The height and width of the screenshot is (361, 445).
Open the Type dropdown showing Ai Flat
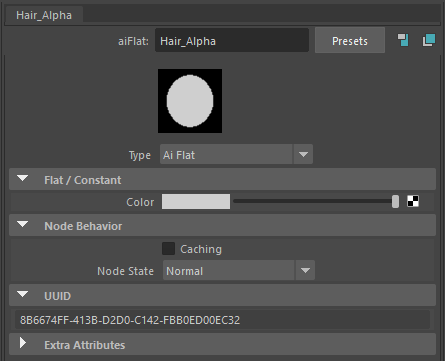click(x=236, y=154)
